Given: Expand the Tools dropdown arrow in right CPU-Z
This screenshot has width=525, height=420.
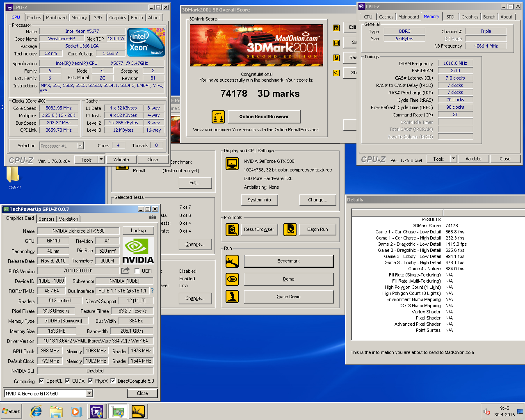Looking at the screenshot, I should point(453,159).
